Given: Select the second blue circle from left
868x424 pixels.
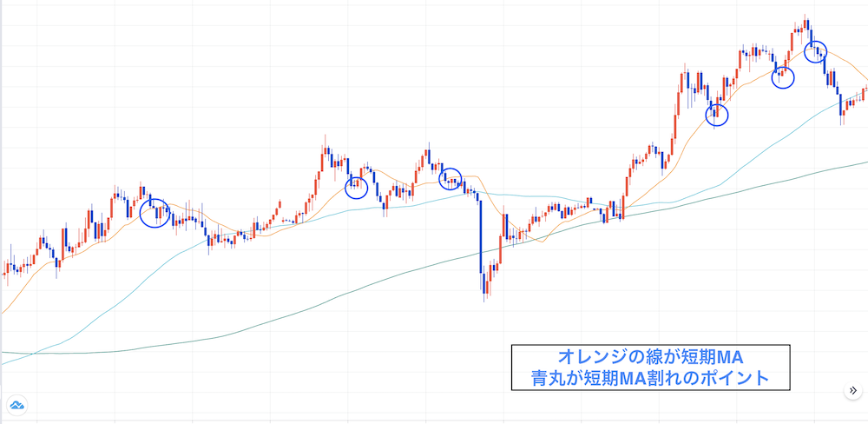Looking at the screenshot, I should [x=357, y=187].
